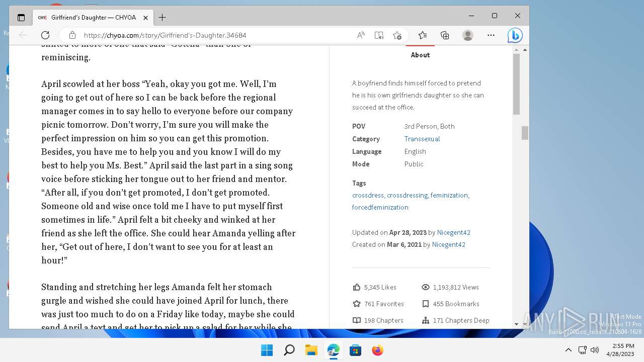Click the Views eye icon
644x362 pixels.
point(426,287)
